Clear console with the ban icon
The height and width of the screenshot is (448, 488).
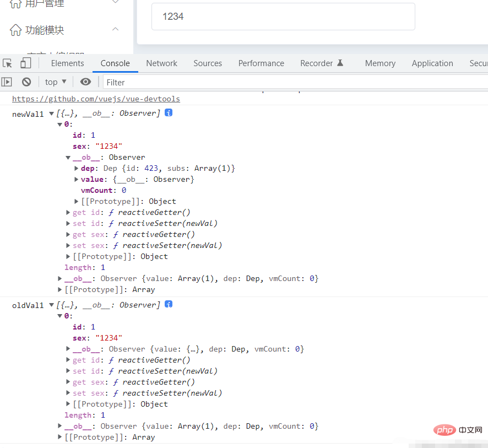tap(26, 82)
